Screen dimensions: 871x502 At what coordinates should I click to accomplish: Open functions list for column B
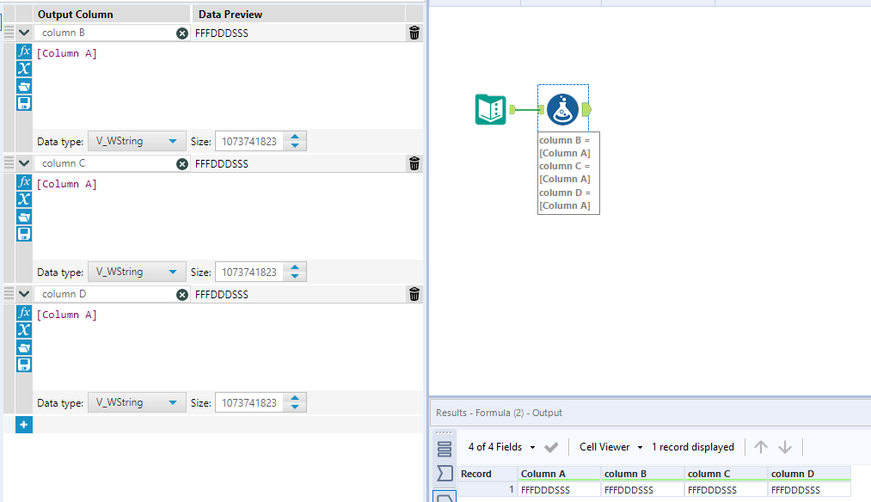click(24, 52)
